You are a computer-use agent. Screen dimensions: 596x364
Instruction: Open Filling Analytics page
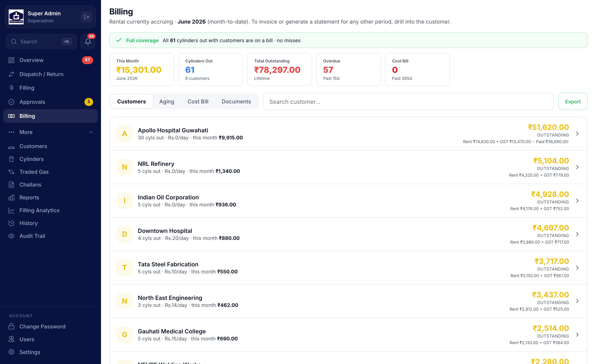tap(50, 210)
